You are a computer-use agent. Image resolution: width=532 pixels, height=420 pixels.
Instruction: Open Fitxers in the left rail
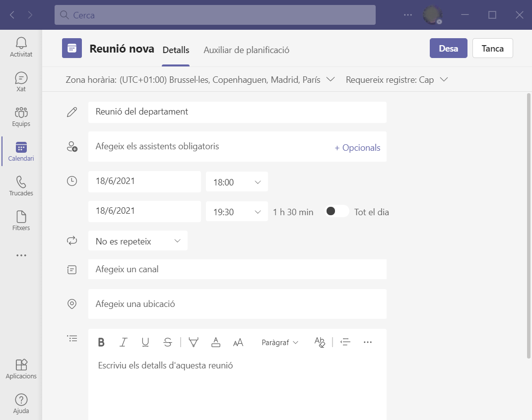pos(21,221)
